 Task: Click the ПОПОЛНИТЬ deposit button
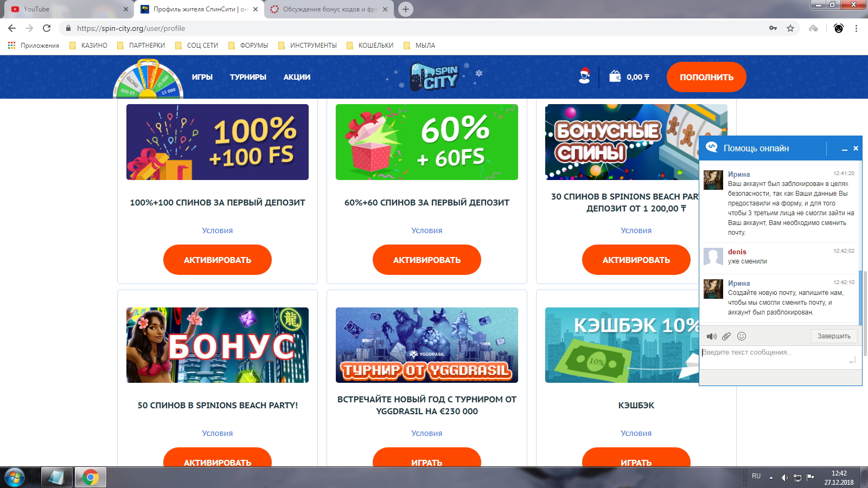(706, 77)
